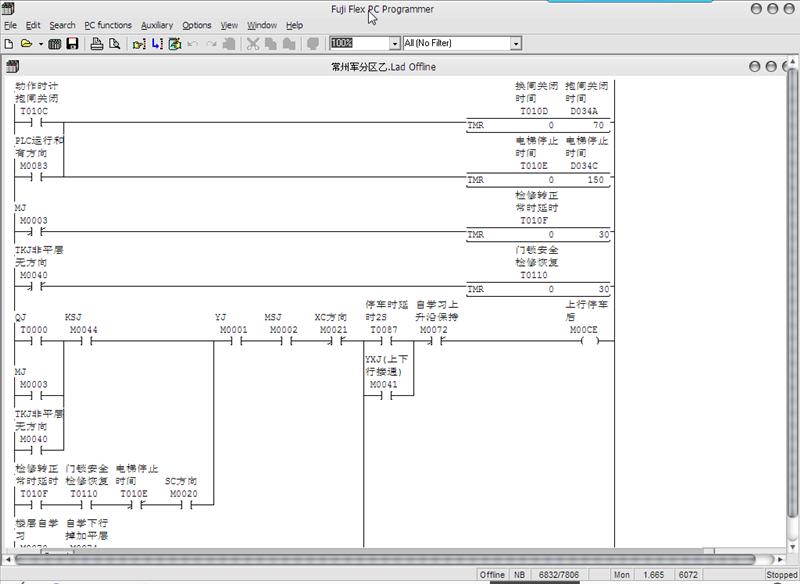Open the PC functions menu
This screenshot has width=800, height=584.
point(108,25)
